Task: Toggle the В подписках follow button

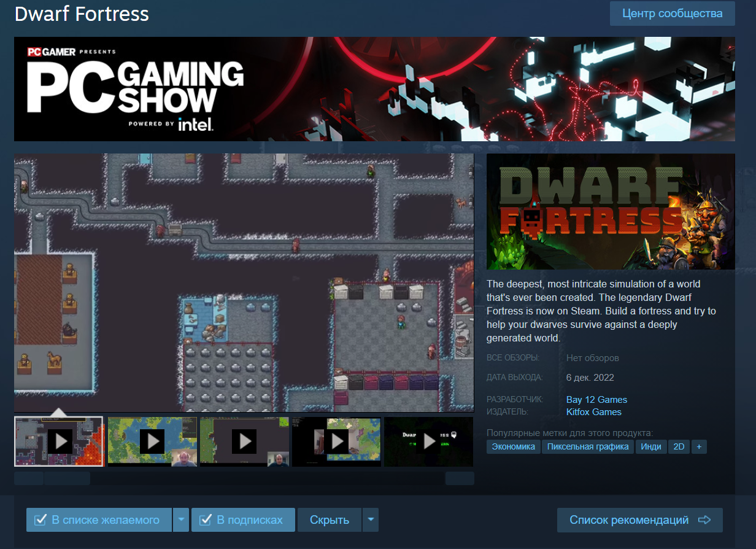Action: [243, 520]
